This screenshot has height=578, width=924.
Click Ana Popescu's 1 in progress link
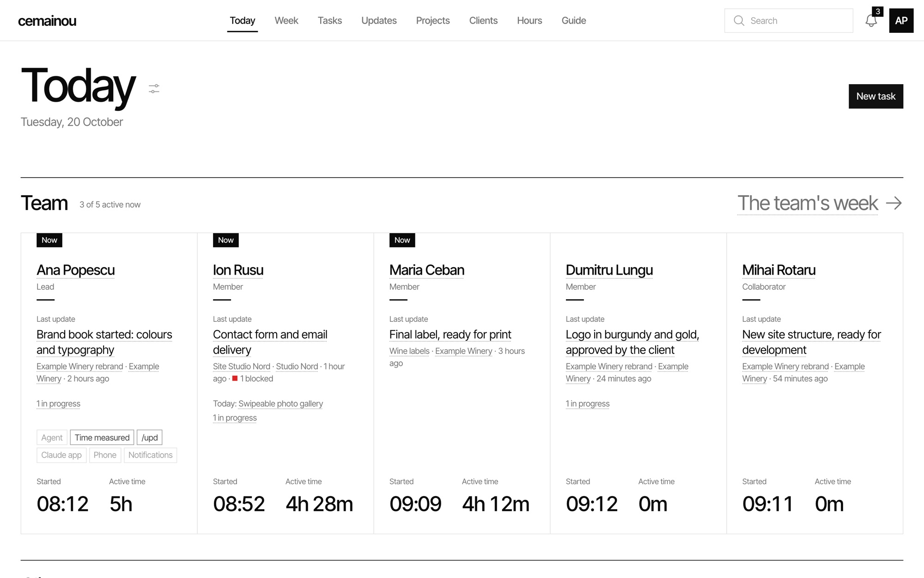[58, 404]
